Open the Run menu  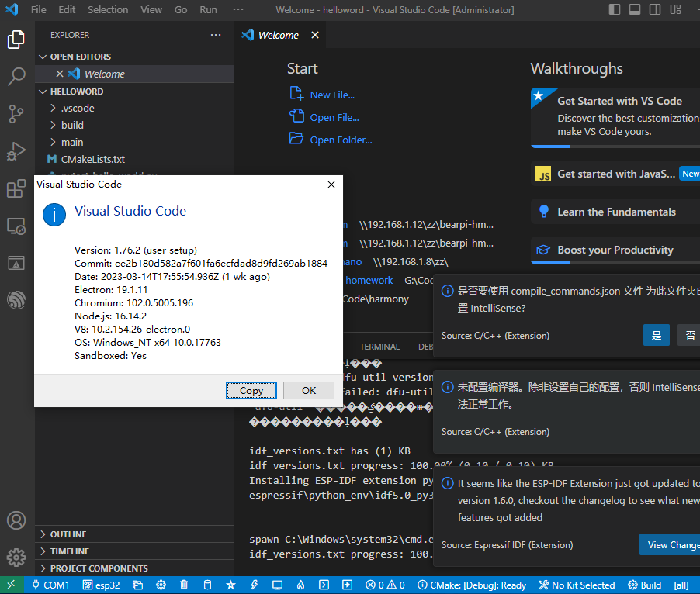[x=207, y=9]
